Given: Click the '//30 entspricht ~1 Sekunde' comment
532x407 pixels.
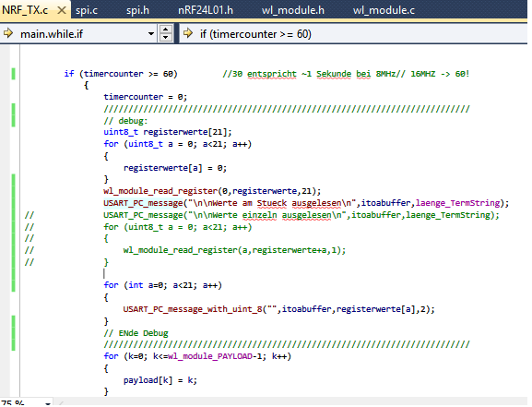Looking at the screenshot, I should coord(346,74).
